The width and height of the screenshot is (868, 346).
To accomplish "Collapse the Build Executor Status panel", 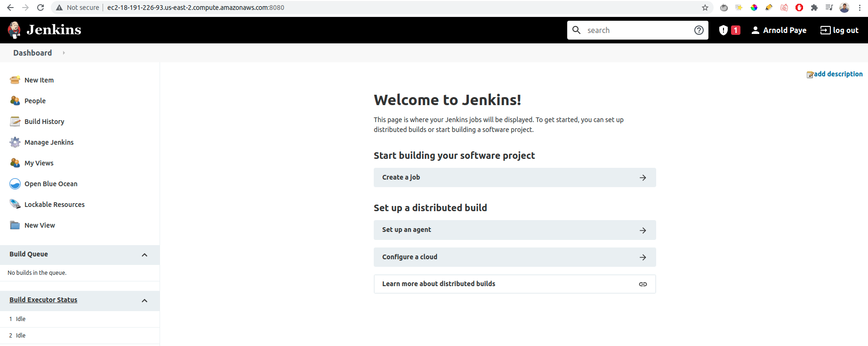I will 145,301.
